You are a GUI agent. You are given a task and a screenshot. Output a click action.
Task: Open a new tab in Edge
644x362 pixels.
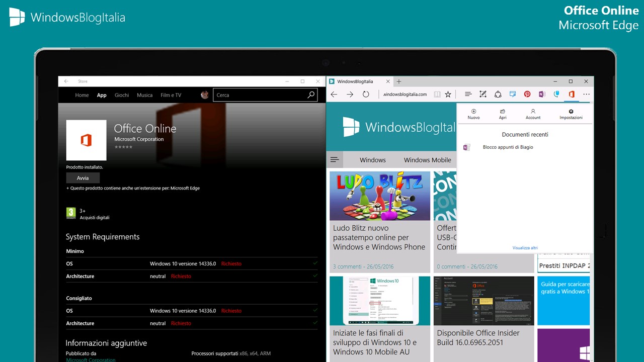coord(399,81)
